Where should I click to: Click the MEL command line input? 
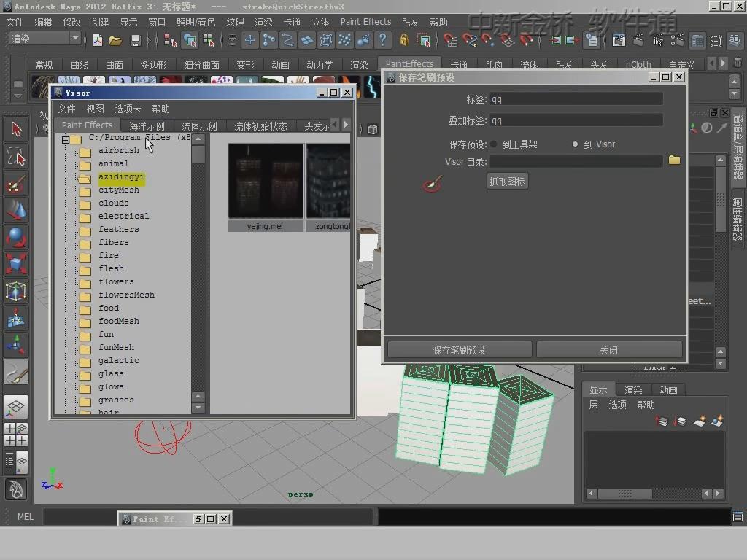click(207, 517)
